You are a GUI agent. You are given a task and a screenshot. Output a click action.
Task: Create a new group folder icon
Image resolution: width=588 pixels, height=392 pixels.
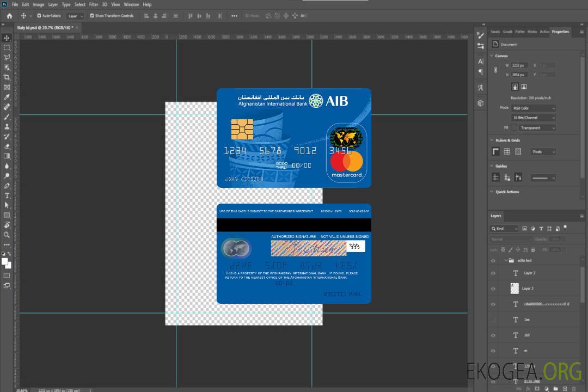[x=555, y=389]
